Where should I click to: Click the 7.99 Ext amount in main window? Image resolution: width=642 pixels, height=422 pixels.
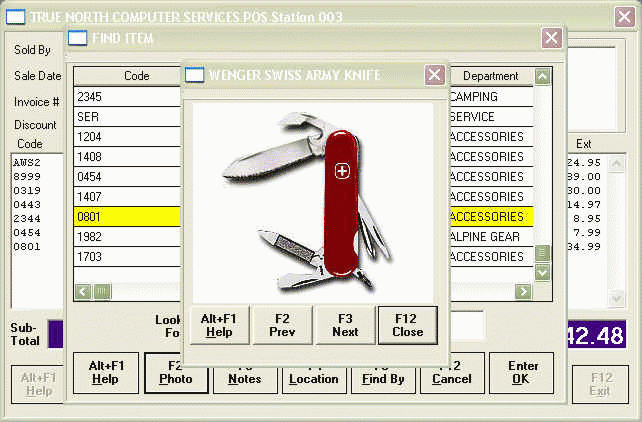[587, 232]
